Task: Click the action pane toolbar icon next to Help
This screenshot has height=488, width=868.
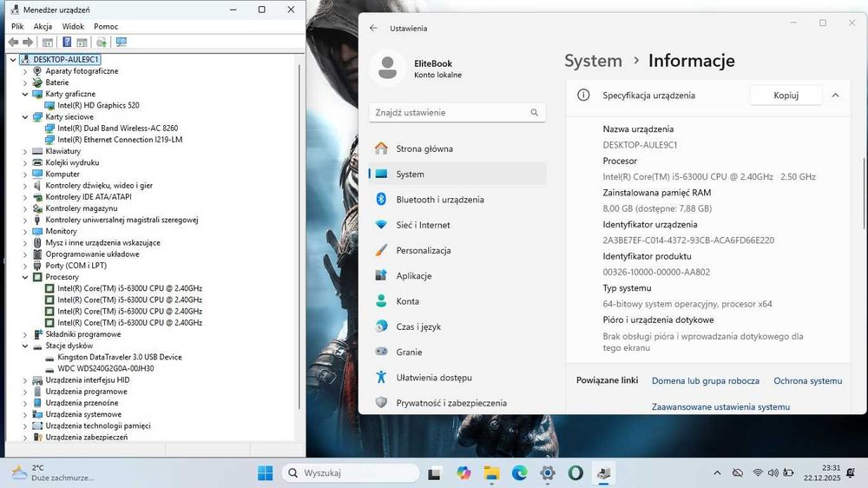Action: [x=82, y=42]
